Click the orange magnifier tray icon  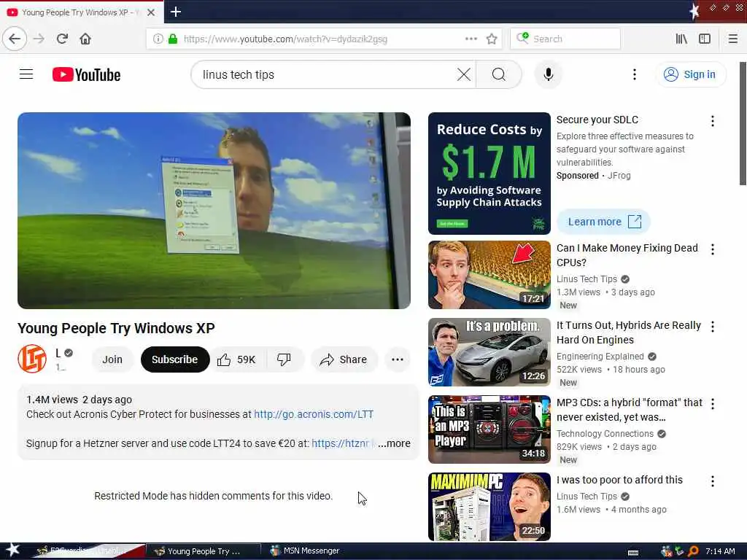pyautogui.click(x=693, y=551)
